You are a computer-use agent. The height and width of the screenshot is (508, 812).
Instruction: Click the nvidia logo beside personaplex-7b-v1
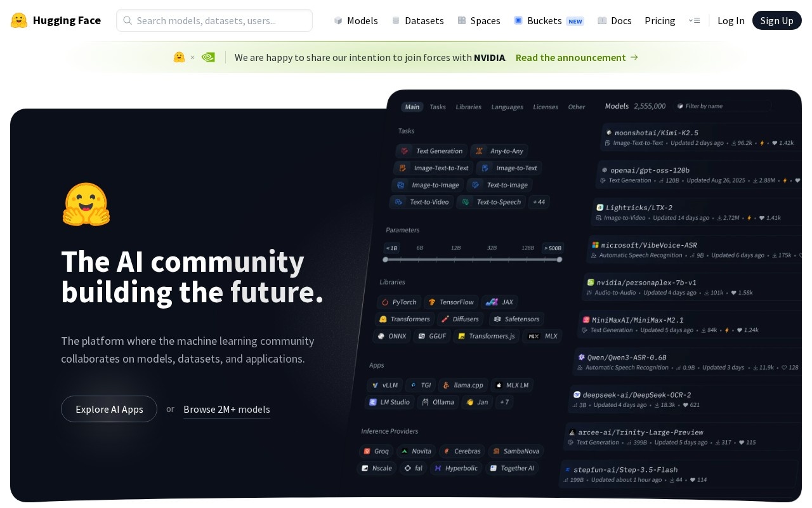pos(591,282)
